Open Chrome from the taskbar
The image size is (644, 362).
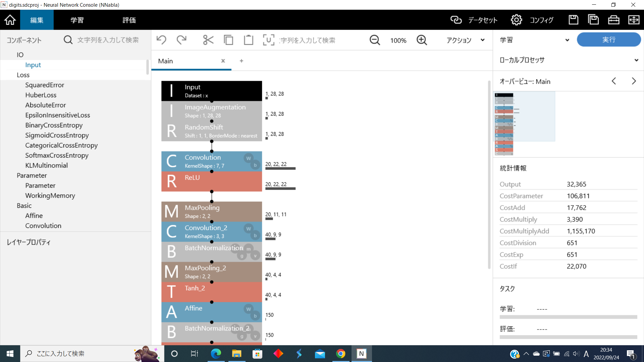340,354
